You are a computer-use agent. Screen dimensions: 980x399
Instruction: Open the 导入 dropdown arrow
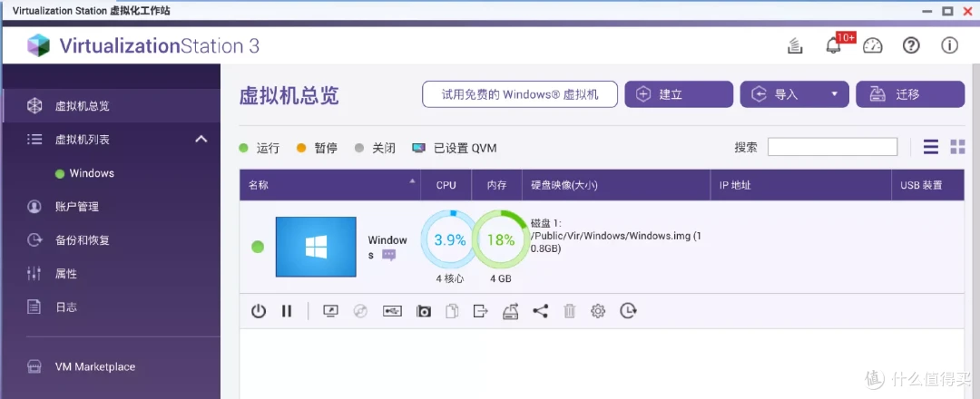[x=834, y=94]
